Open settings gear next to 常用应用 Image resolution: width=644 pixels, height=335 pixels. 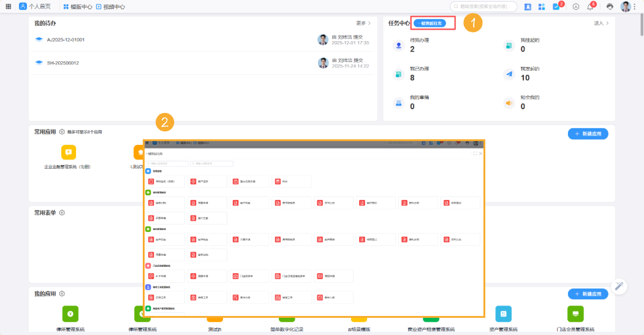[61, 131]
